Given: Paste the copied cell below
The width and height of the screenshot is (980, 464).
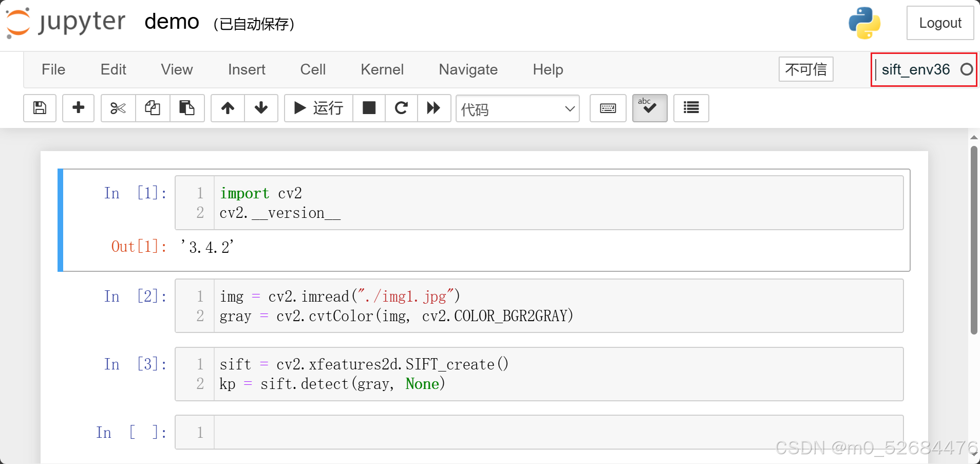Looking at the screenshot, I should tap(187, 108).
